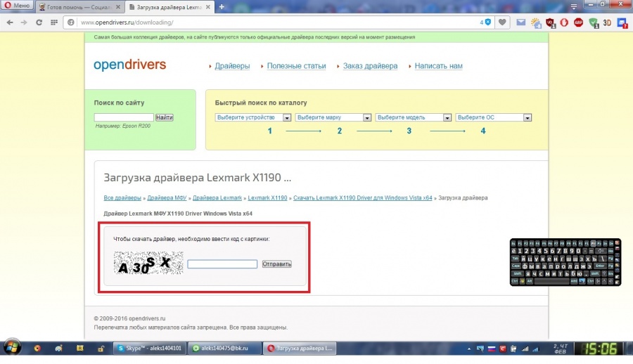Click the Caps key on the on-screen keyboard
This screenshot has width=633, height=364.
pos(516,266)
